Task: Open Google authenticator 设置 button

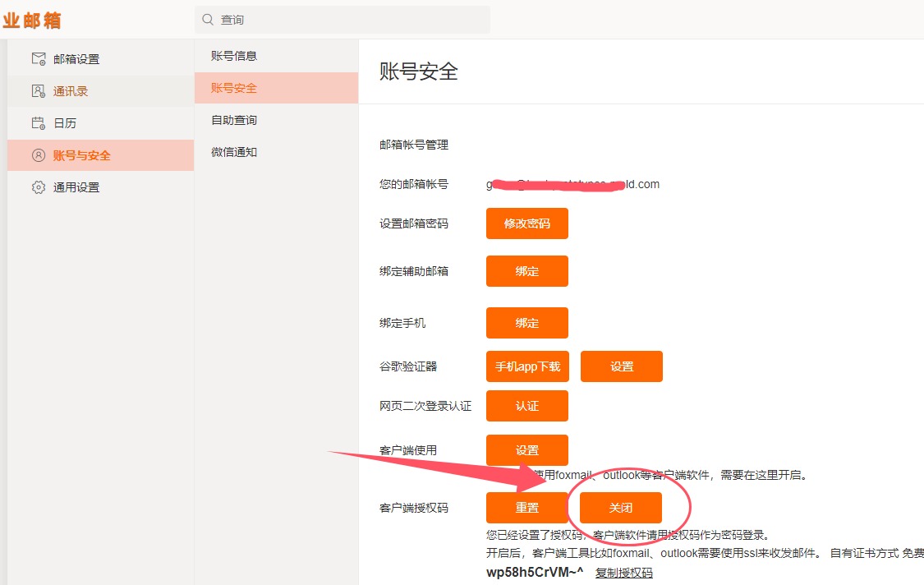Action: (x=621, y=366)
